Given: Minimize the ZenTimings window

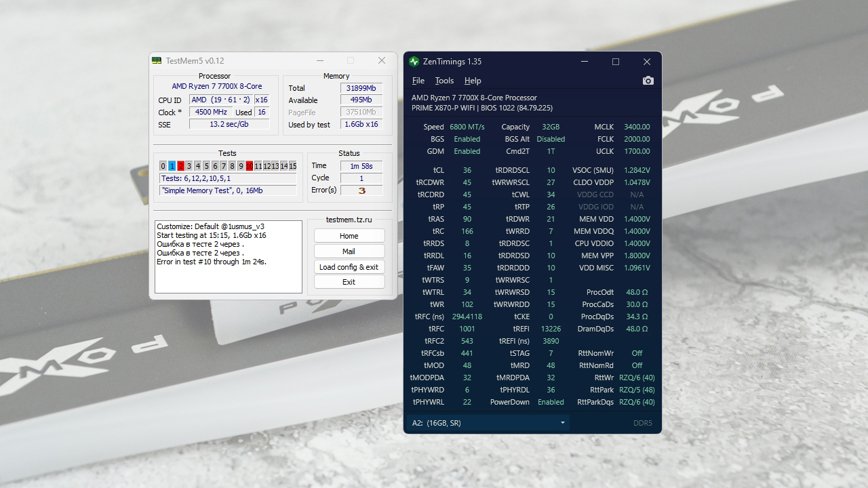Looking at the screenshot, I should [585, 62].
